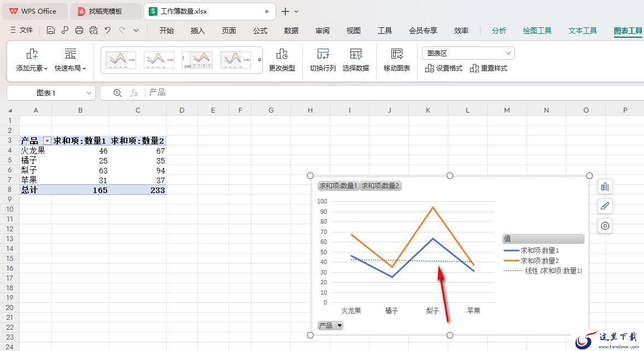Image resolution: width=644 pixels, height=351 pixels.
Task: Select the 总计 cell
Action: pos(36,190)
